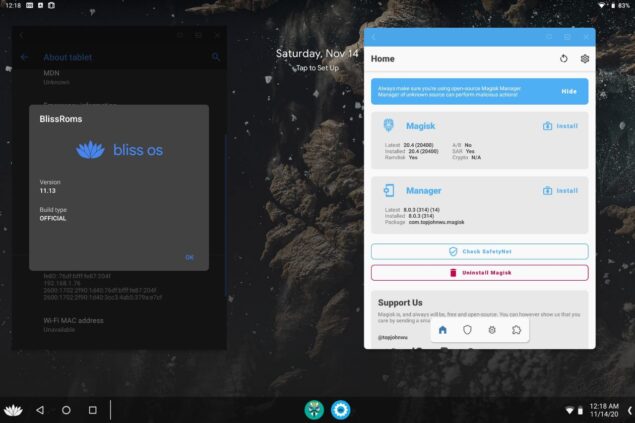Open the Superuser shield tab
Image resolution: width=635 pixels, height=423 pixels.
click(x=467, y=329)
